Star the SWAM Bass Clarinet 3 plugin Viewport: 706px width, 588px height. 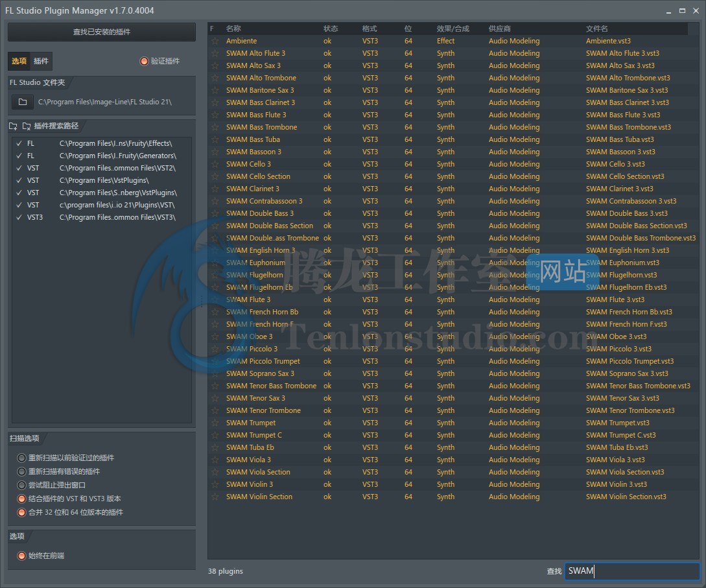click(215, 102)
